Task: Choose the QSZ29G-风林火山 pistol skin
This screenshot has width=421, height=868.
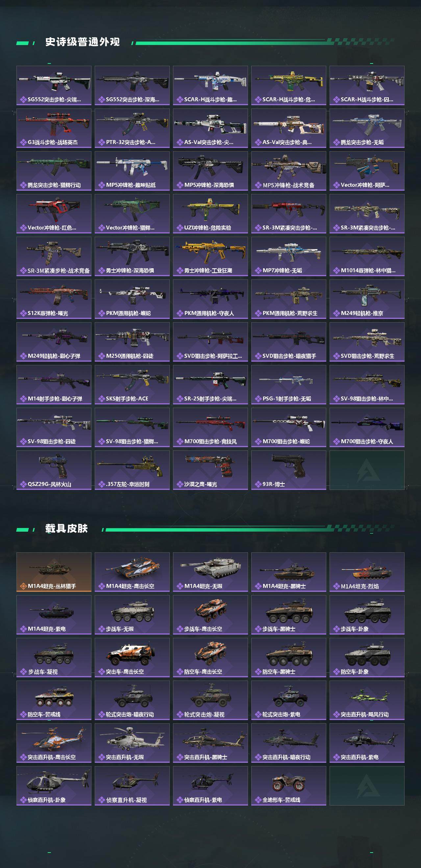Action: pyautogui.click(x=54, y=470)
